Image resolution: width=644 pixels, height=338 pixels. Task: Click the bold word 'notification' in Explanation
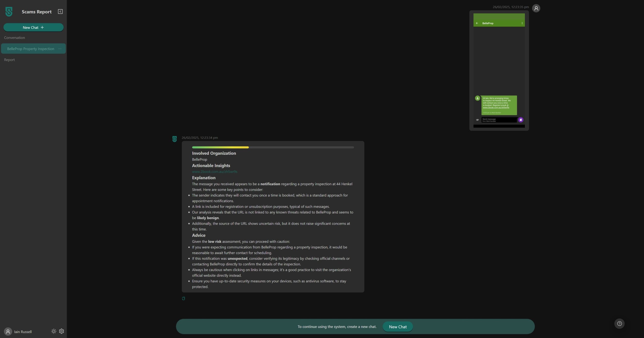point(270,184)
